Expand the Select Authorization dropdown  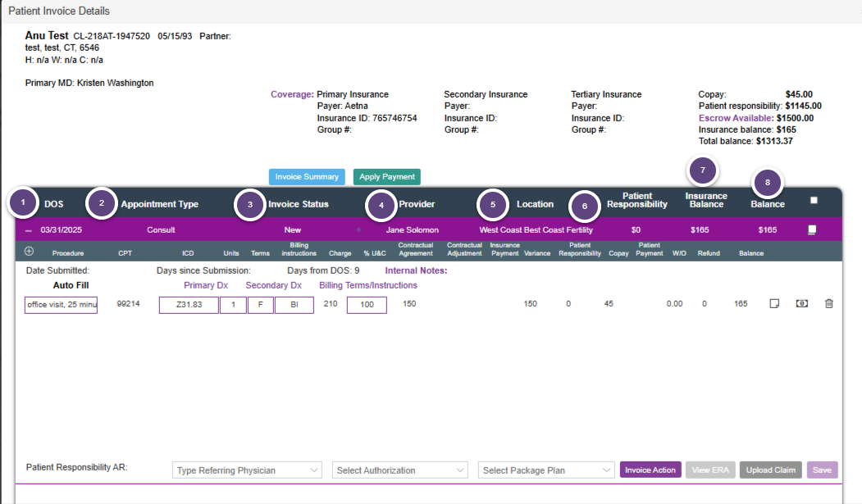[x=400, y=470]
